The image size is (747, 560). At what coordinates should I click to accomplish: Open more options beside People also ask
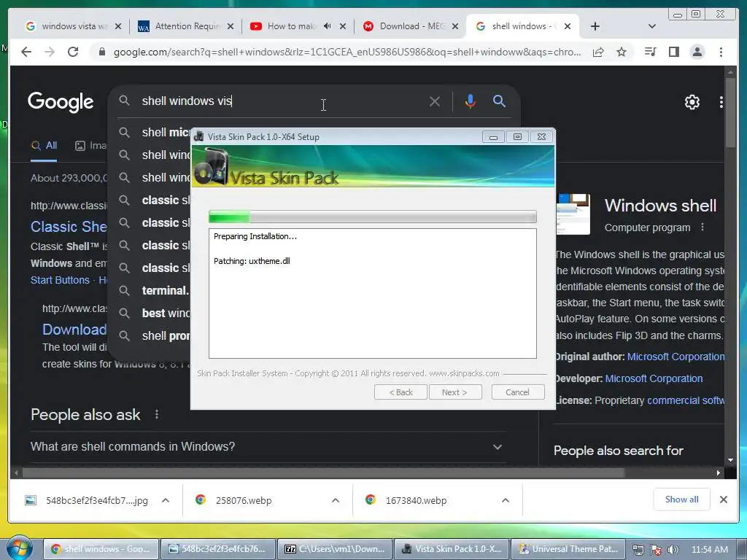(x=157, y=415)
